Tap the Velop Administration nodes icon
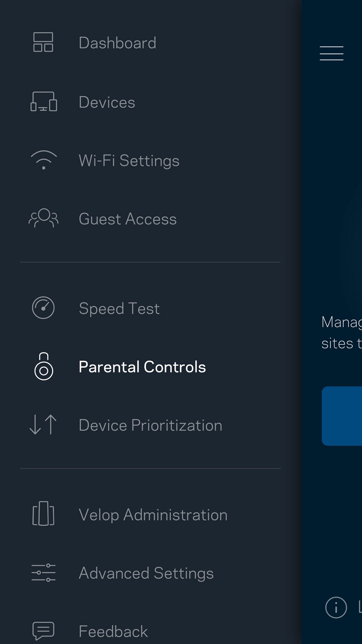 (43, 514)
